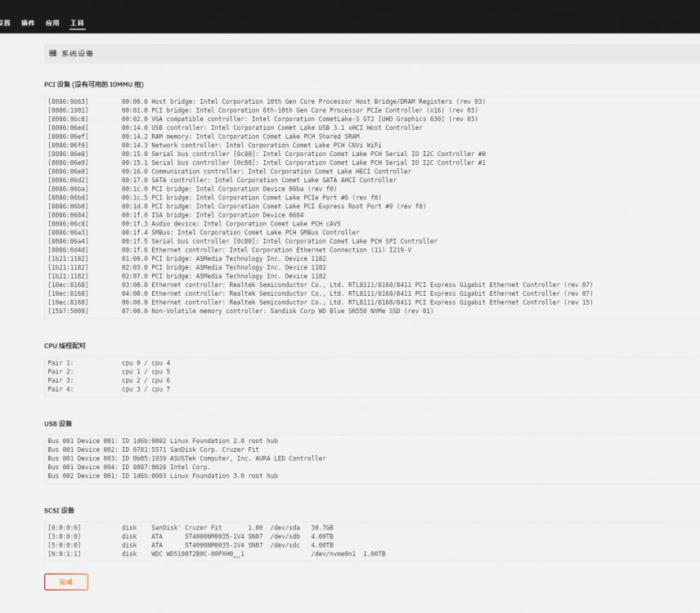This screenshot has height=613, width=700.
Task: Select the /dev/sdc 4.00TB disk row
Action: click(191, 545)
